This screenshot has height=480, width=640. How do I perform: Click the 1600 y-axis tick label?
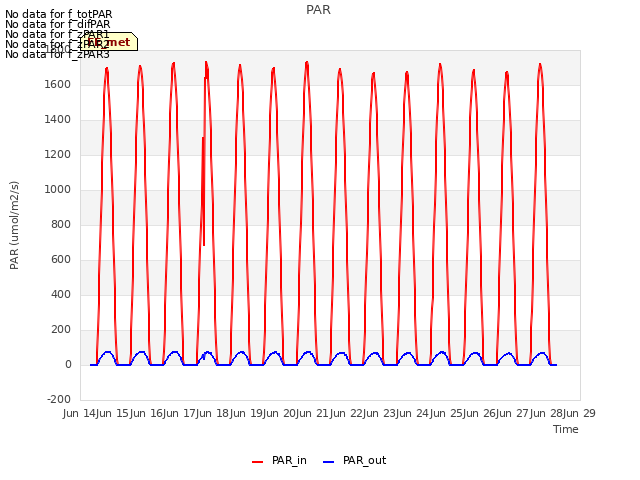(x=58, y=84)
